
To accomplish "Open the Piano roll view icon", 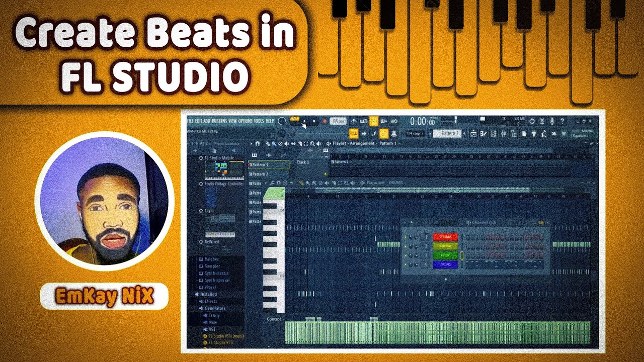I will (484, 134).
